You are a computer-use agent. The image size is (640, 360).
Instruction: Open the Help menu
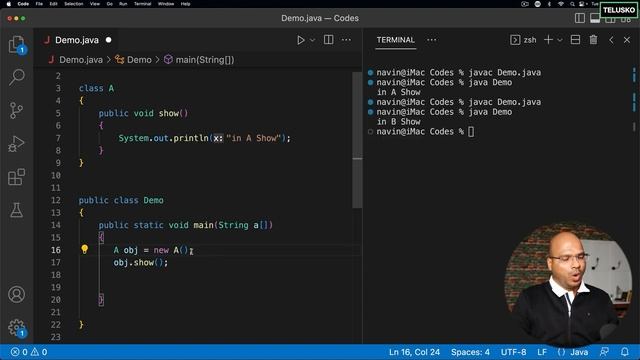tap(185, 4)
